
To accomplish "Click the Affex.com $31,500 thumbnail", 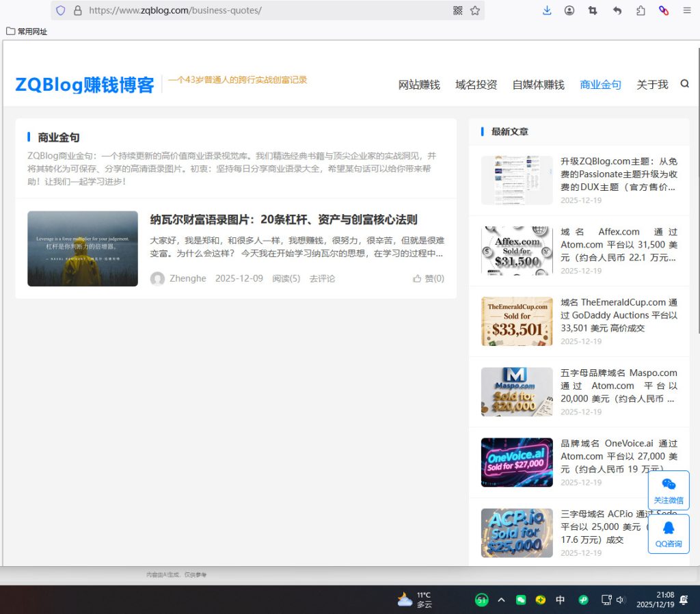I will (x=517, y=250).
